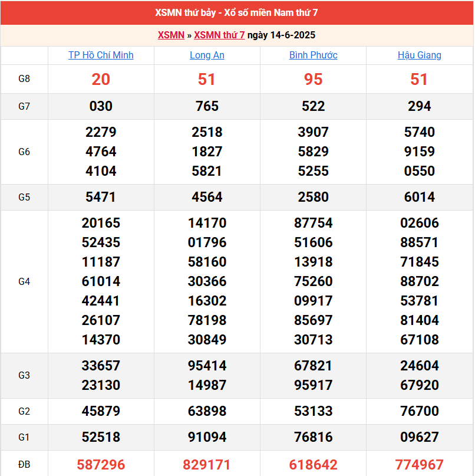The width and height of the screenshot is (475, 476).
Task: Select the G8 row label
Action: click(x=24, y=79)
